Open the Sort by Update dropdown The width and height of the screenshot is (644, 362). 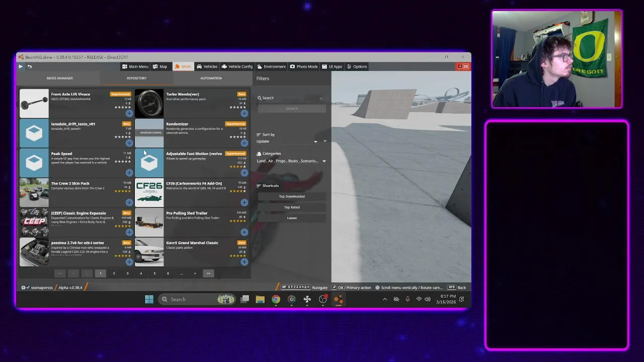[x=287, y=141]
